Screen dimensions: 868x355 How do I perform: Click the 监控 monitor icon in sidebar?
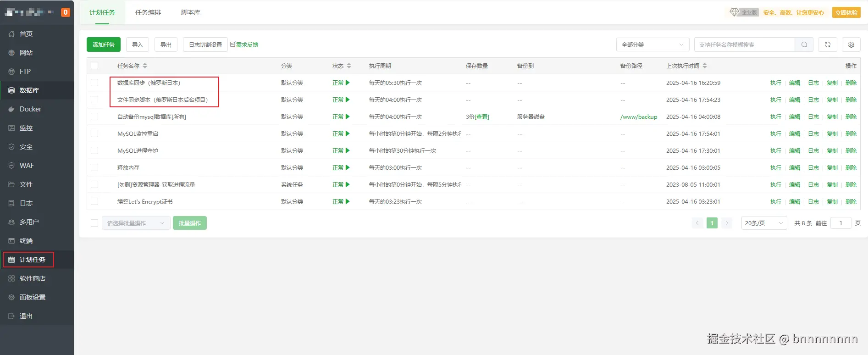point(11,128)
